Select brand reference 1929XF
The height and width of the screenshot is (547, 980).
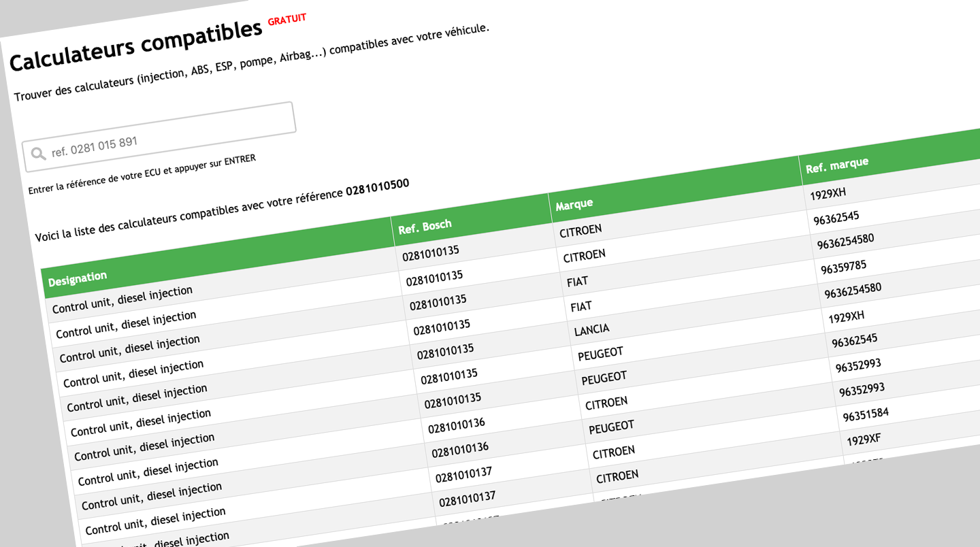864,440
